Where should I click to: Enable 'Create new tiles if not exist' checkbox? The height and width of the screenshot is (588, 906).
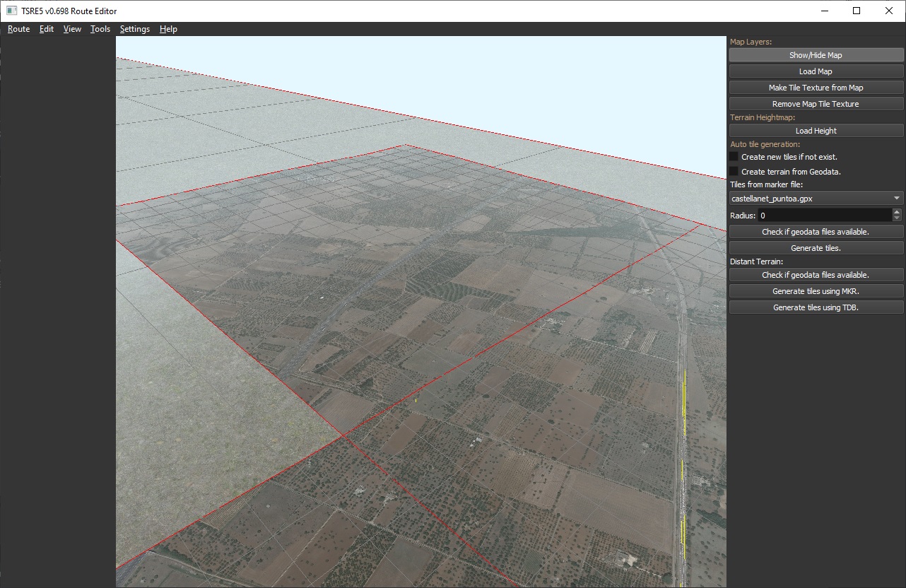click(x=734, y=157)
